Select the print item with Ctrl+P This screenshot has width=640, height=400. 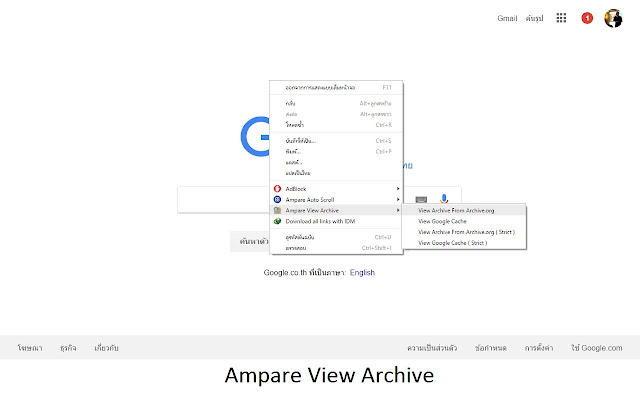[x=336, y=151]
